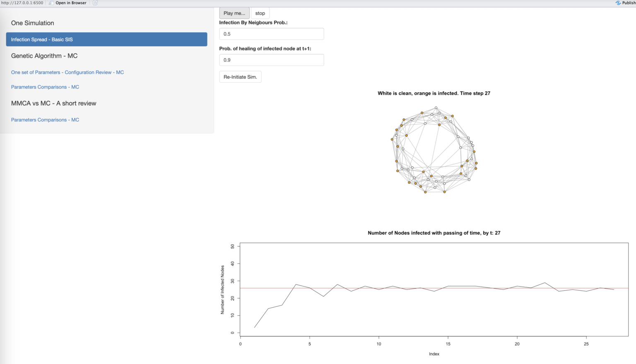This screenshot has height=364, width=636.
Task: Open Parameters Comparisons - MC under MMCA vs MC
Action: point(45,120)
